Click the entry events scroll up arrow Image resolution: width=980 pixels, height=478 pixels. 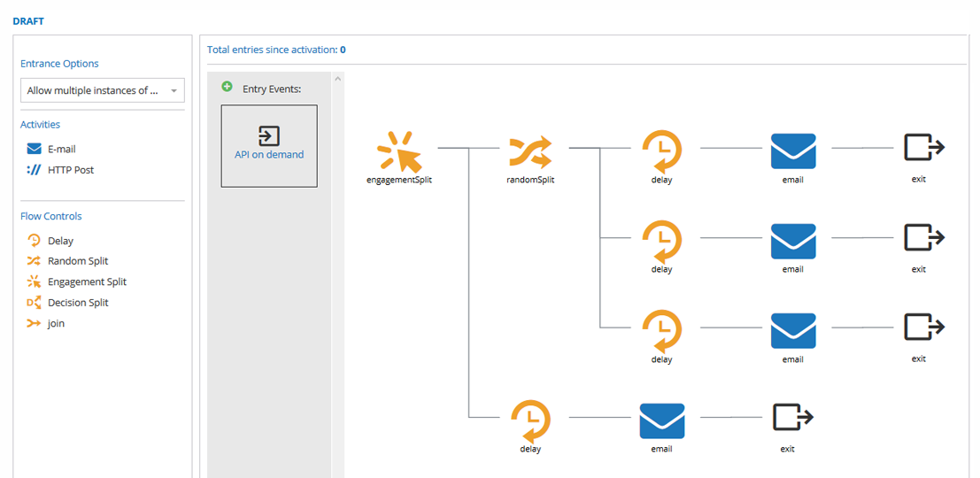click(x=337, y=79)
